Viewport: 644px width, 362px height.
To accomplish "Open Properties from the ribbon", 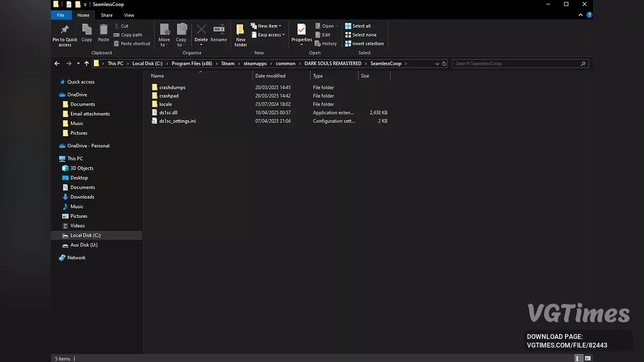I will point(302,30).
